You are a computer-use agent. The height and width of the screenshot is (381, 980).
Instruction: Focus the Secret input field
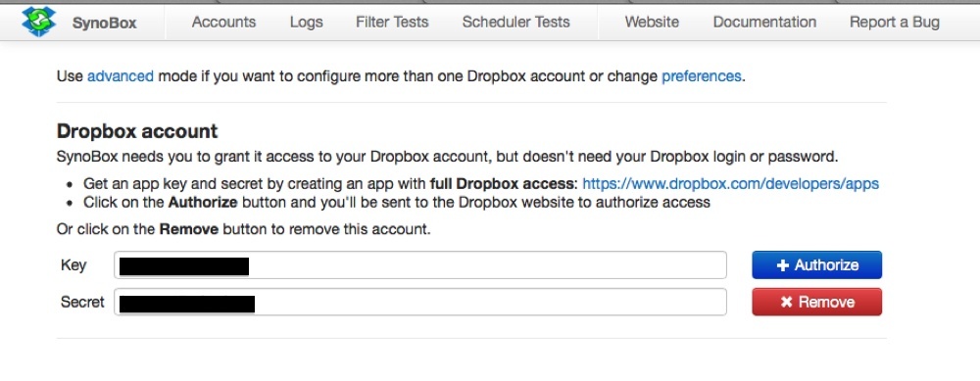(420, 302)
